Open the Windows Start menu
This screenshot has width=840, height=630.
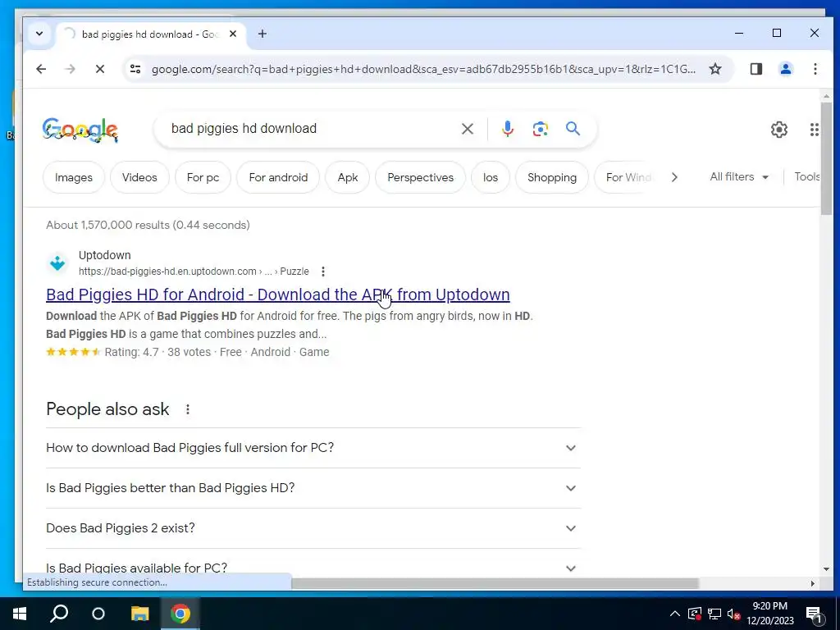point(20,614)
